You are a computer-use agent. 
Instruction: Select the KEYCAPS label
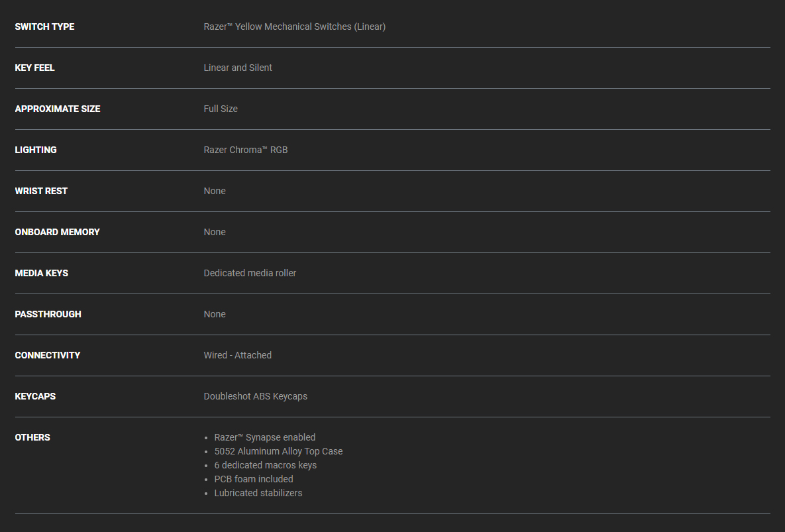pos(35,396)
